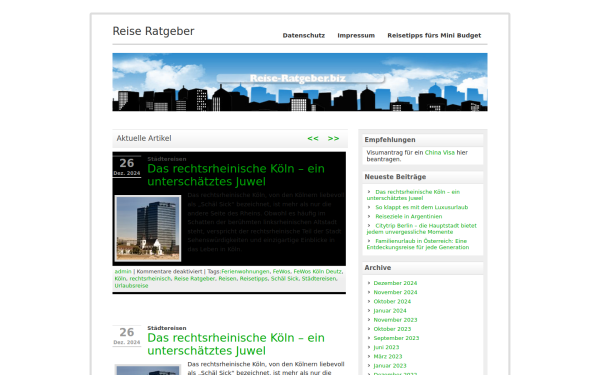Open the Oktober 2024 archive
Viewport: 600px width, 375px height.
coord(392,301)
